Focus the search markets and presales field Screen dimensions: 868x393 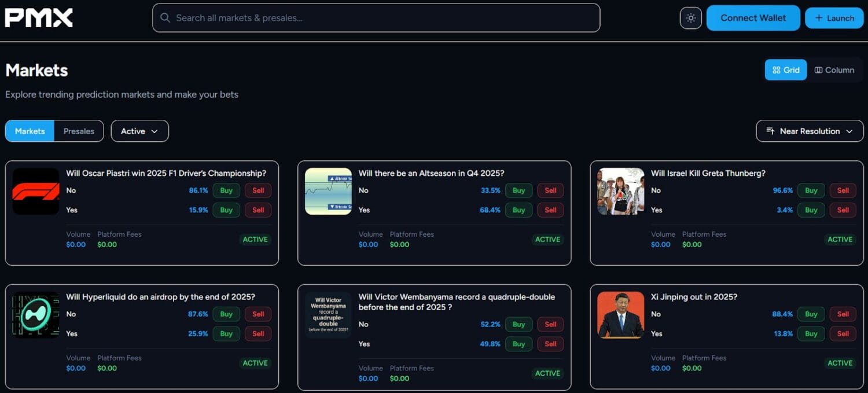(382, 18)
